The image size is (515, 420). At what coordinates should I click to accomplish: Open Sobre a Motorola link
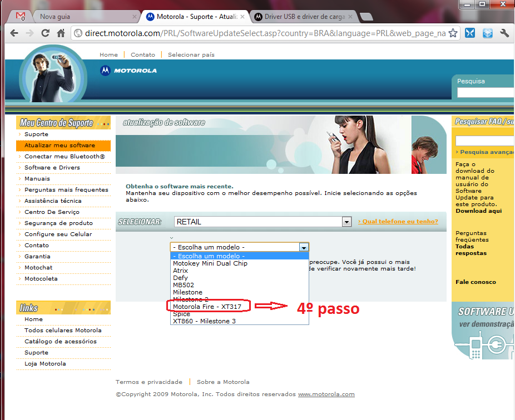[x=223, y=382]
